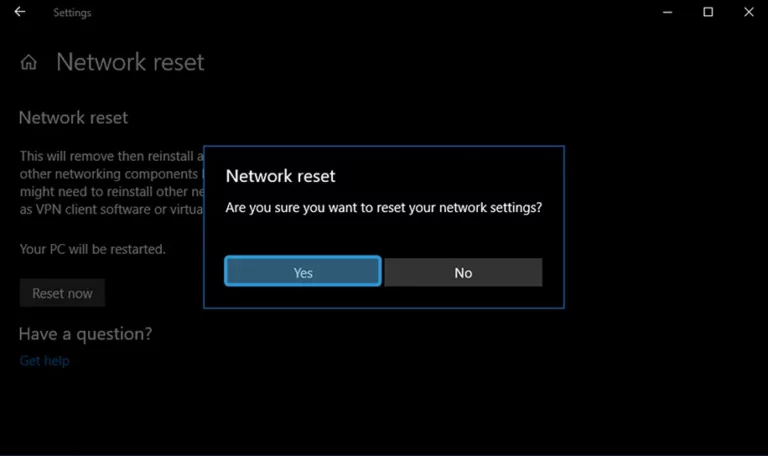Click the dialog's Network reset title

tap(280, 176)
